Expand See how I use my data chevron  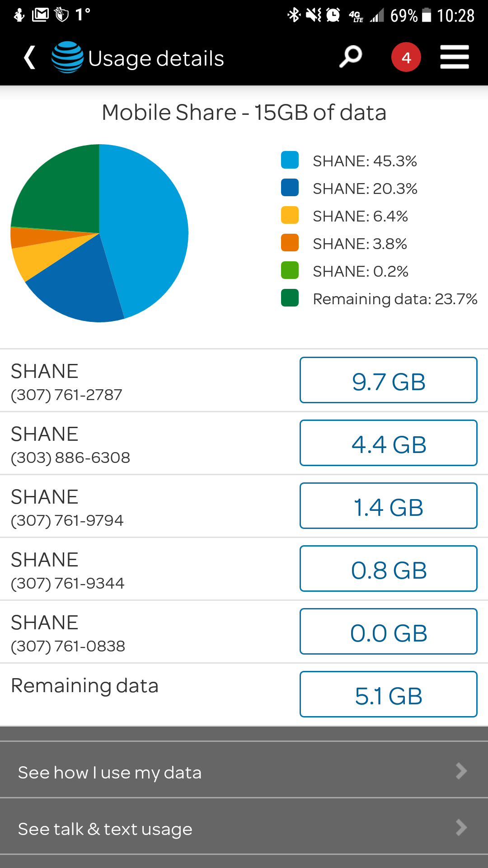461,771
